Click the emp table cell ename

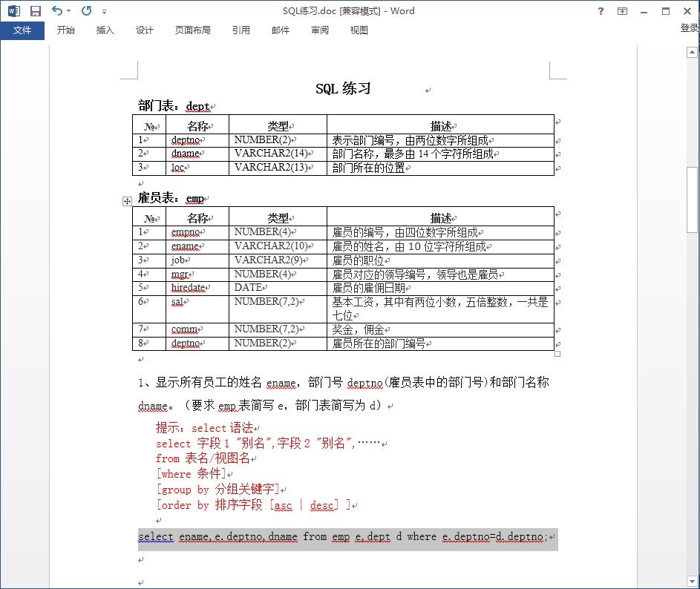click(x=197, y=247)
